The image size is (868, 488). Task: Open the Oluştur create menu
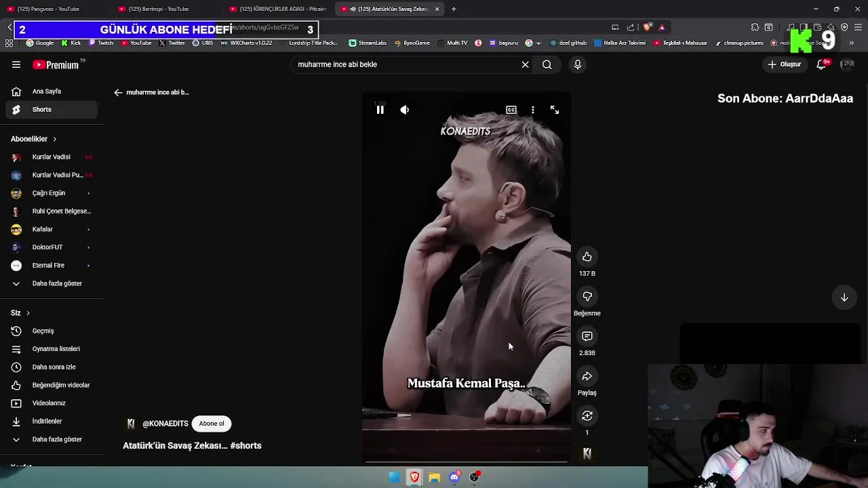pos(785,64)
